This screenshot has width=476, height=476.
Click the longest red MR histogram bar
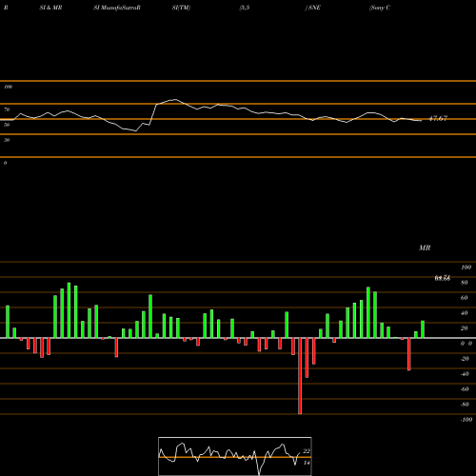tap(300, 376)
